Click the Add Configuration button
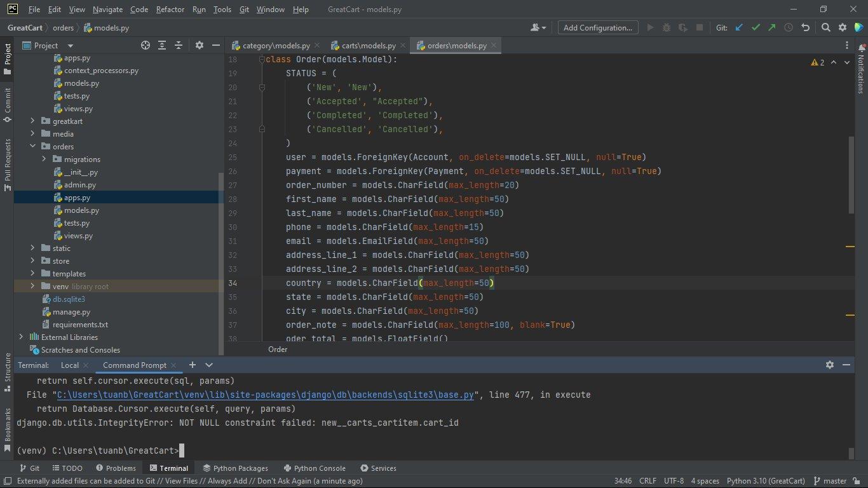Image resolution: width=868 pixels, height=488 pixels. [x=597, y=27]
